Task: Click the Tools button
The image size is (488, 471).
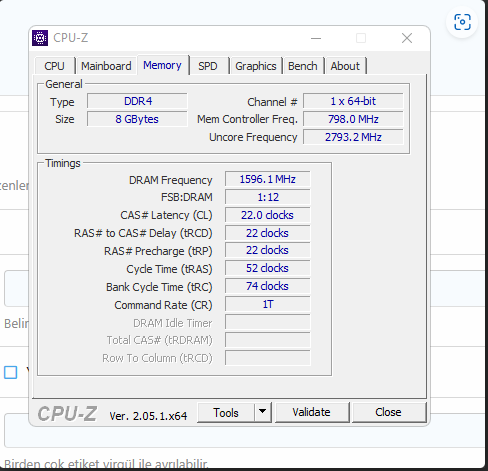Action: click(226, 412)
